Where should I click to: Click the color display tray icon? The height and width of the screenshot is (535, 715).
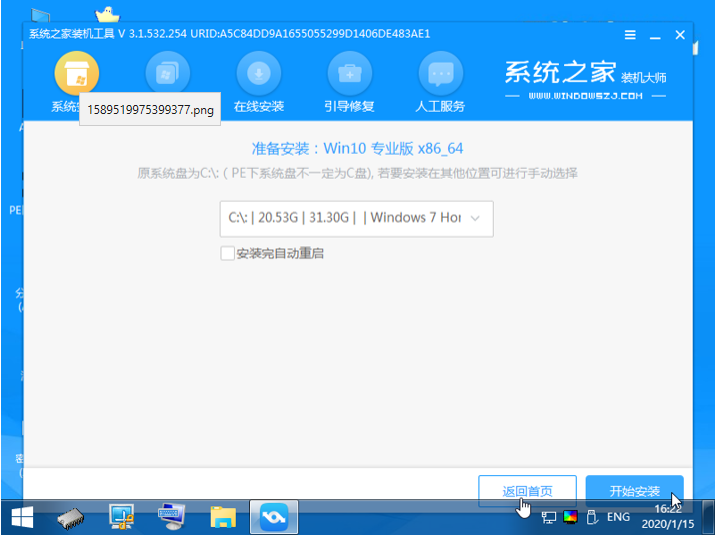(570, 517)
